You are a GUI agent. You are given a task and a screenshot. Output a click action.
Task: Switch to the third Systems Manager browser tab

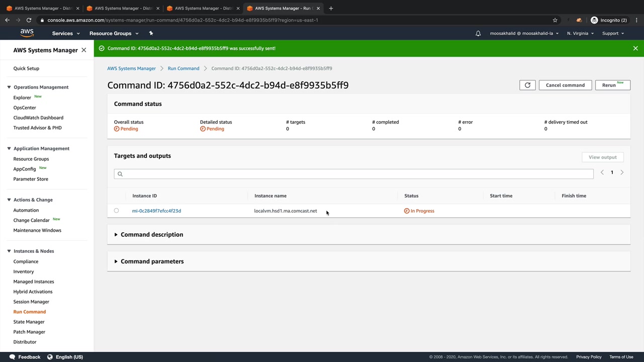[203, 8]
